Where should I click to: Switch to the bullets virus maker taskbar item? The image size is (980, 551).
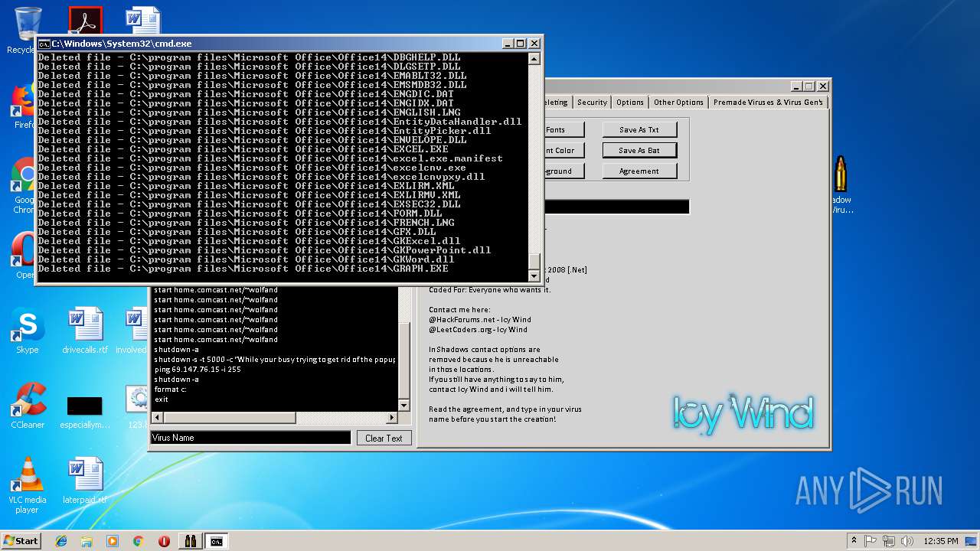tap(190, 541)
